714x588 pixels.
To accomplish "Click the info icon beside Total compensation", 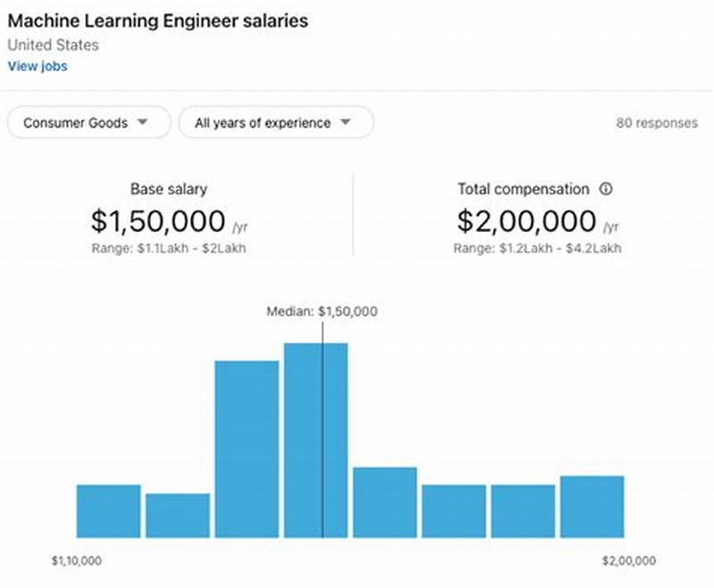I will click(607, 188).
